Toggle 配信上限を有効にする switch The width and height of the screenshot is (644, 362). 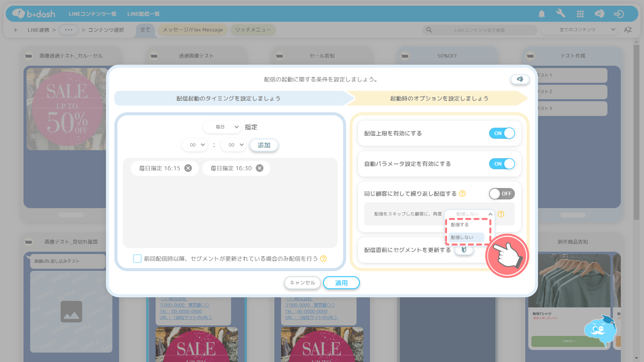[x=502, y=133]
